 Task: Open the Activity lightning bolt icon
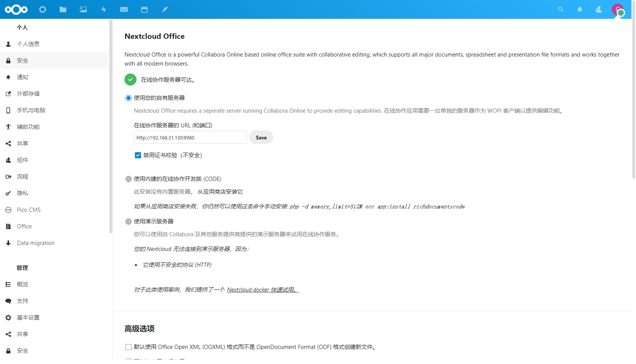(x=104, y=9)
